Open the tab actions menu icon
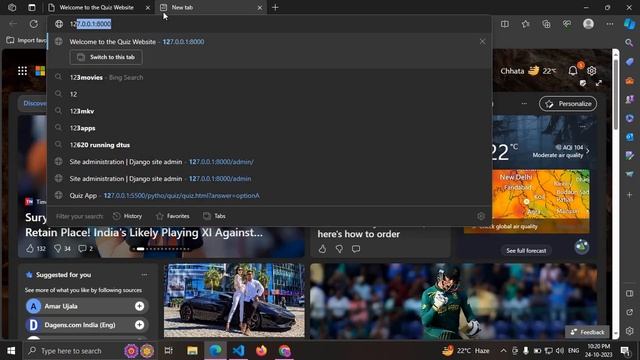The height and width of the screenshot is (360, 640). tap(31, 7)
